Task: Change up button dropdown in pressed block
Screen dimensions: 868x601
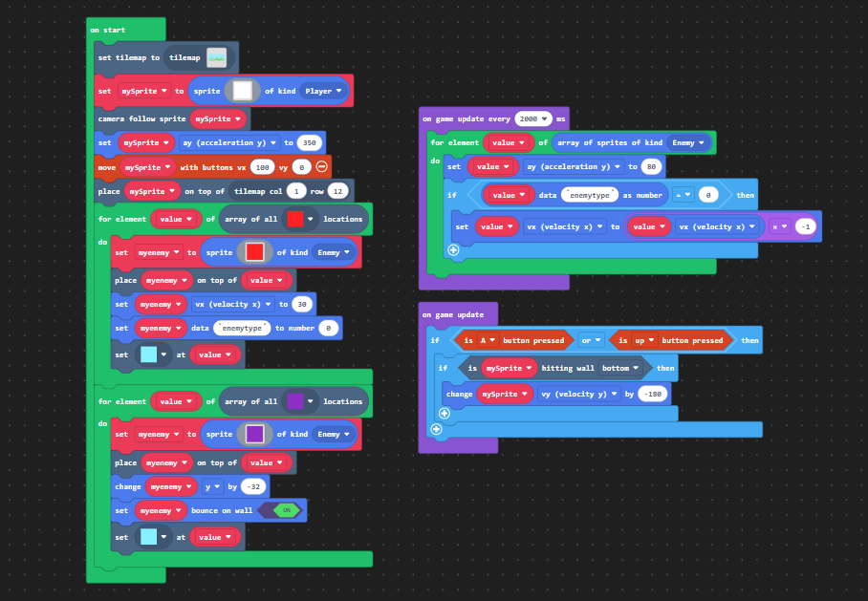Action: 644,340
